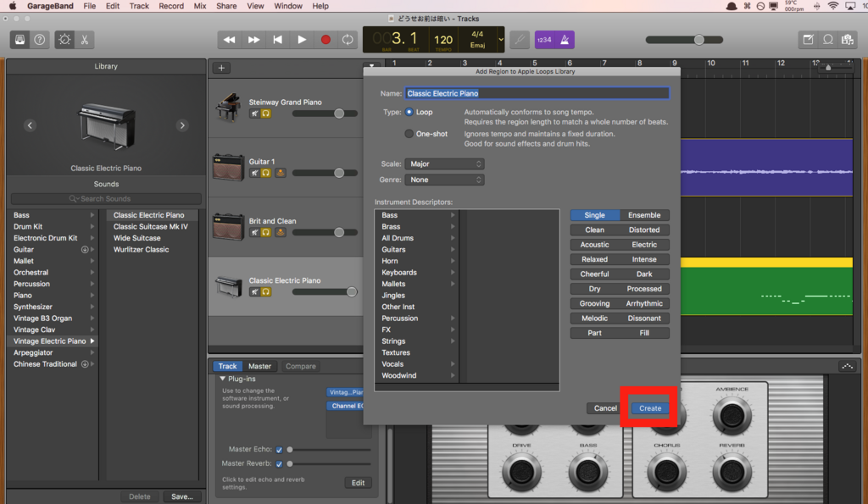Screen dimensions: 868x504
Task: Click the Search Sounds field
Action: pos(106,198)
